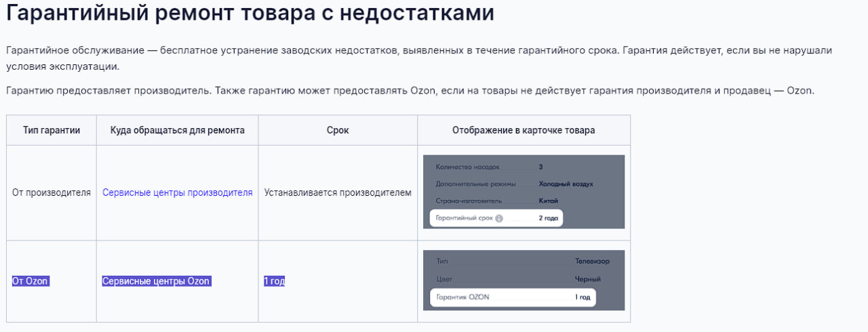This screenshot has width=868, height=332.
Task: Click the Черный color value in the thumbnail
Action: [587, 278]
